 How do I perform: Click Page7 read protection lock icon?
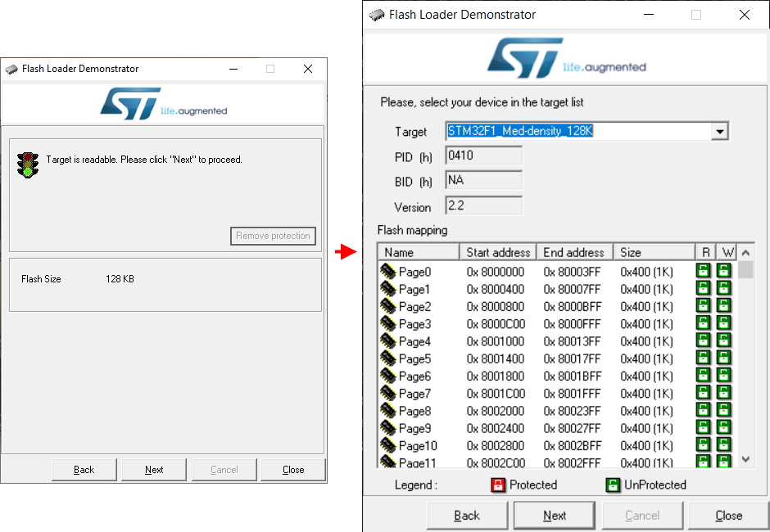point(703,393)
